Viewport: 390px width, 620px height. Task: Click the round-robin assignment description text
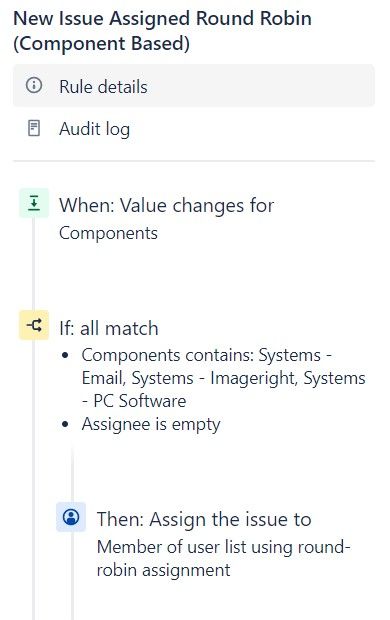coord(223,559)
